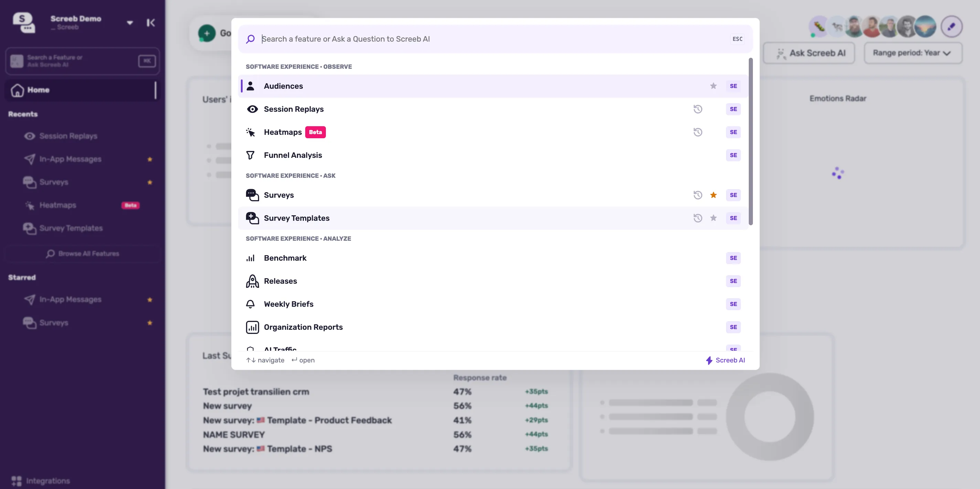This screenshot has width=980, height=489.
Task: Close the palette with the ESC button
Action: 737,39
